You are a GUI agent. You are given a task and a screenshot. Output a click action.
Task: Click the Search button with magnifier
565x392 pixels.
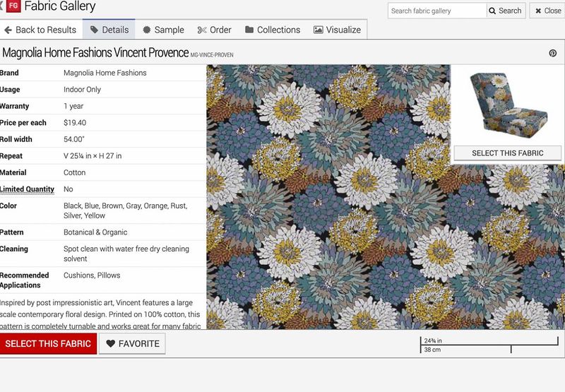pyautogui.click(x=506, y=11)
